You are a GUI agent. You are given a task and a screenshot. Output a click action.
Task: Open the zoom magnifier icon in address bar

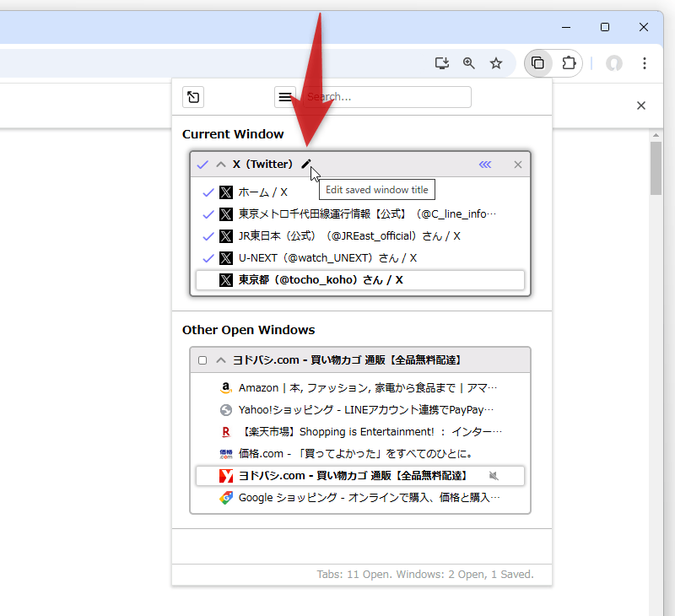469,63
